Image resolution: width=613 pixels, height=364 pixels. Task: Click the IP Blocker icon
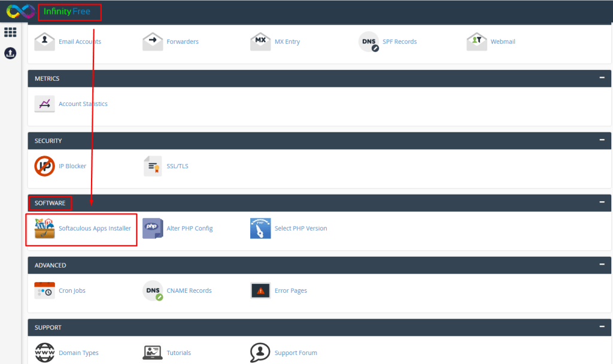[45, 166]
